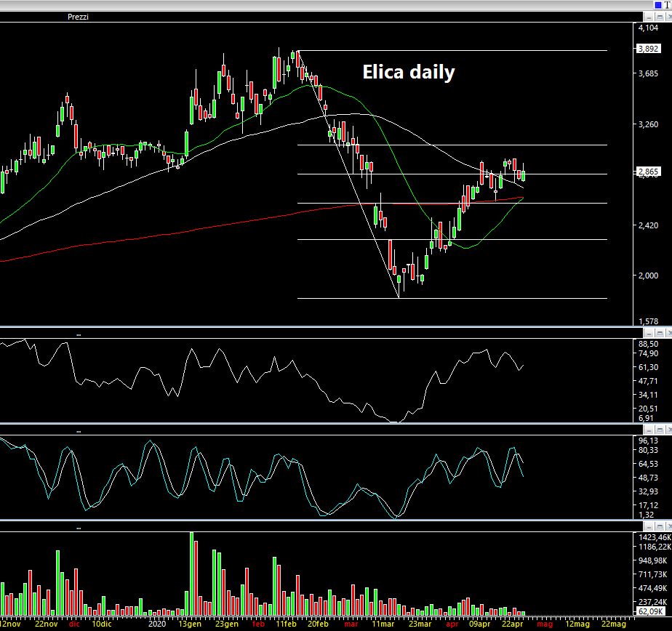The height and width of the screenshot is (631, 672).
Task: Maximize the panel with the 88,50 scale
Action: pyautogui.click(x=660, y=333)
